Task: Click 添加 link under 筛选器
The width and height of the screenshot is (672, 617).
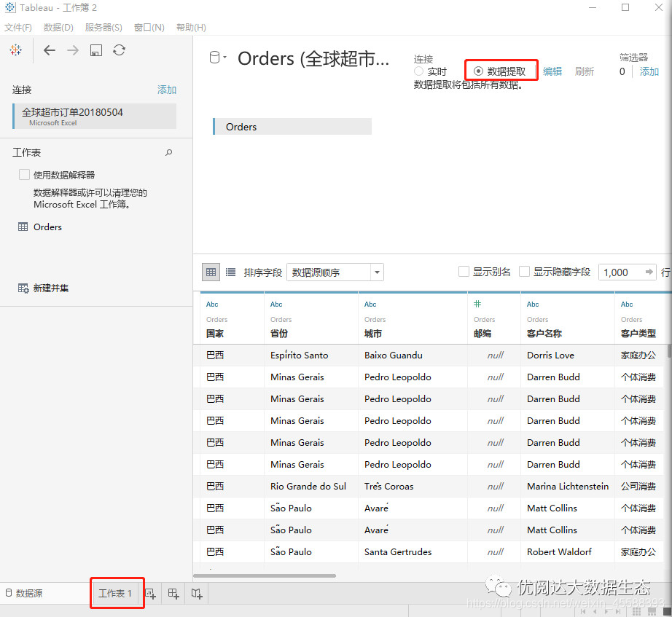Action: pos(649,71)
